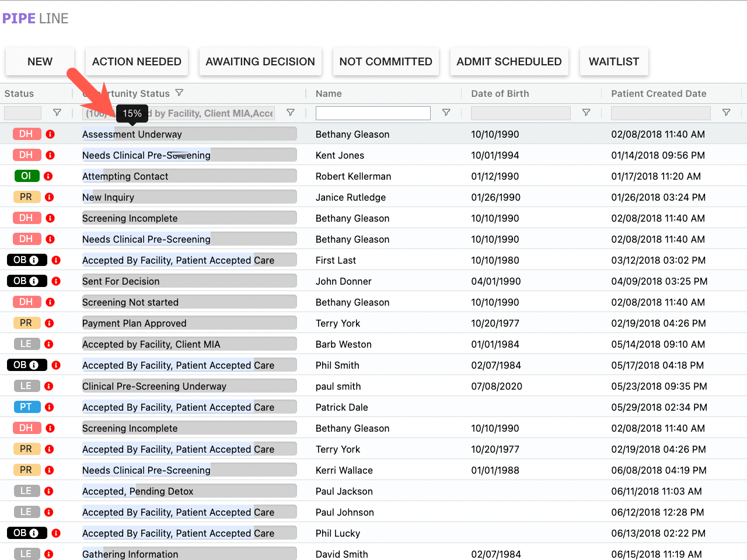Open the filter icon under the Status column
The width and height of the screenshot is (747, 560).
(57, 113)
